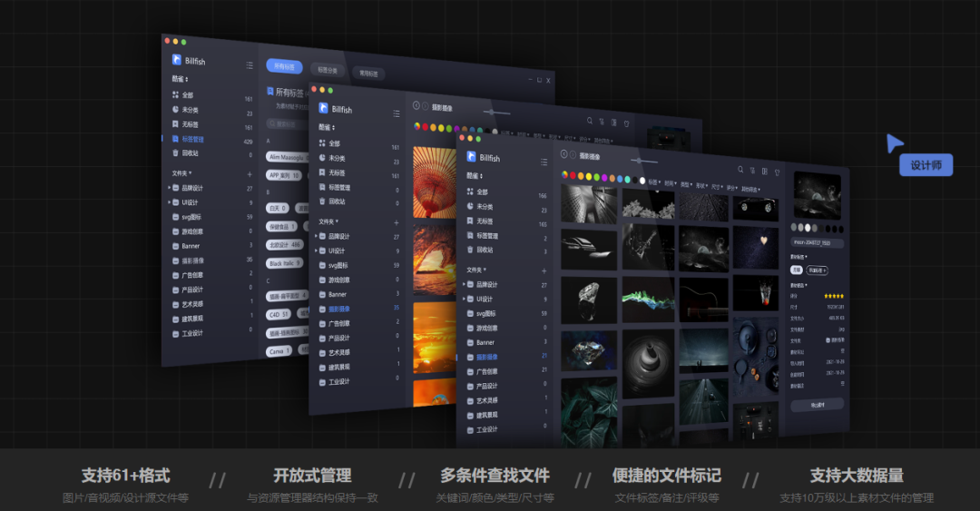Expand the UI设计 folder in the rearmost window
This screenshot has height=511, width=980.
pos(169,202)
